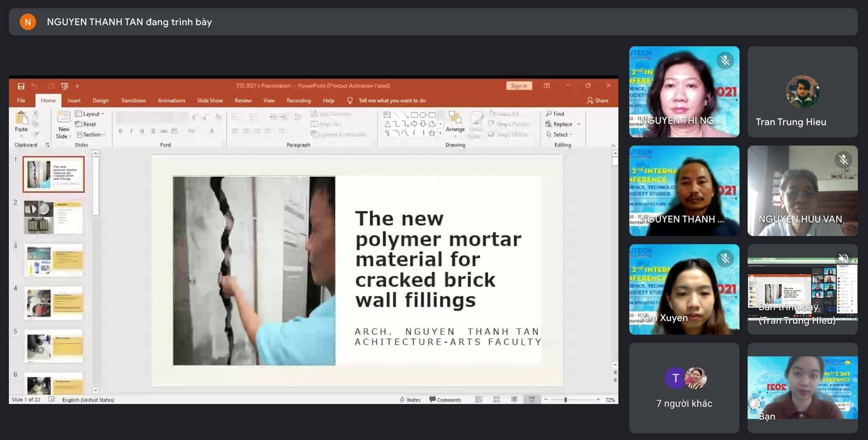Screen dimensions: 868x440
Task: Select the five-point star shape
Action: (432, 133)
